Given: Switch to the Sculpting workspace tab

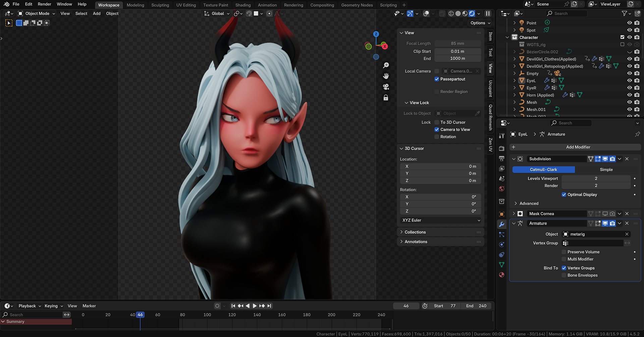Looking at the screenshot, I should 160,5.
